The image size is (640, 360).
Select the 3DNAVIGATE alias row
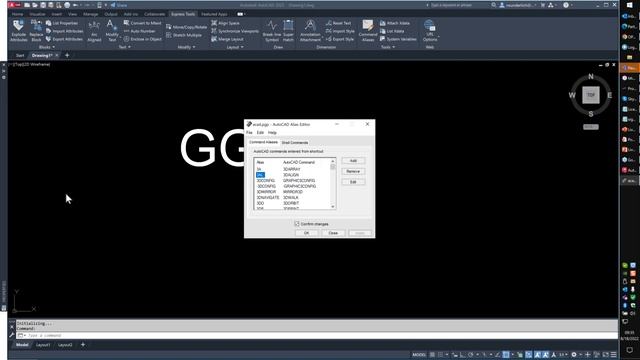point(292,198)
